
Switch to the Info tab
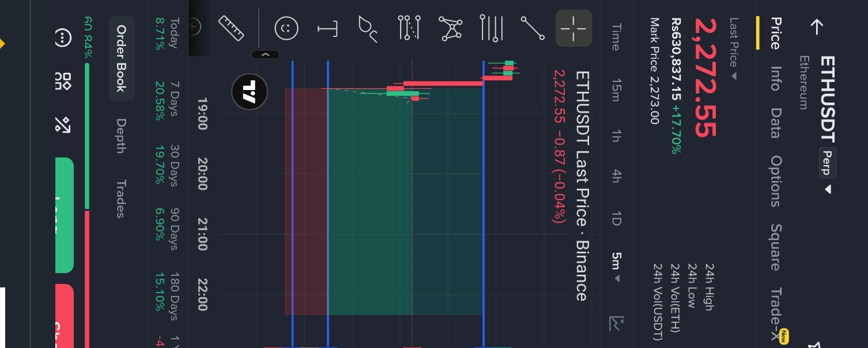[x=776, y=78]
